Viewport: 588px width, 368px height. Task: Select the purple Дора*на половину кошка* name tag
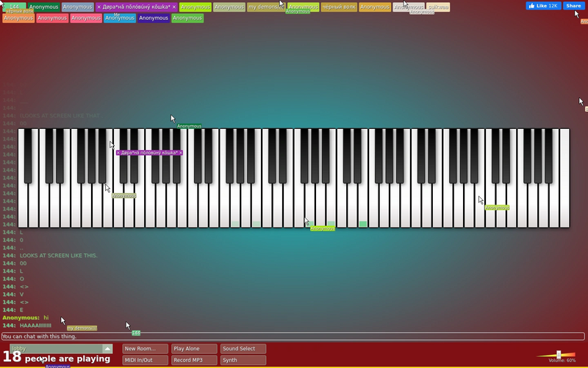[x=137, y=7]
